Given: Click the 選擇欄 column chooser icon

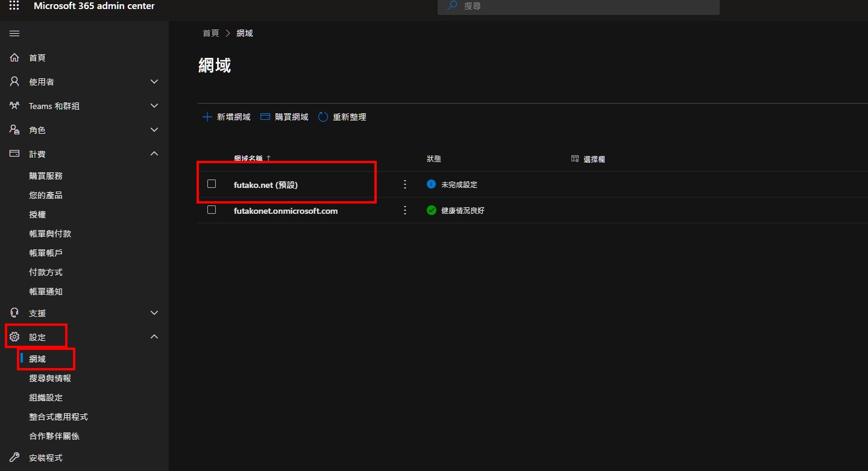Looking at the screenshot, I should click(575, 159).
